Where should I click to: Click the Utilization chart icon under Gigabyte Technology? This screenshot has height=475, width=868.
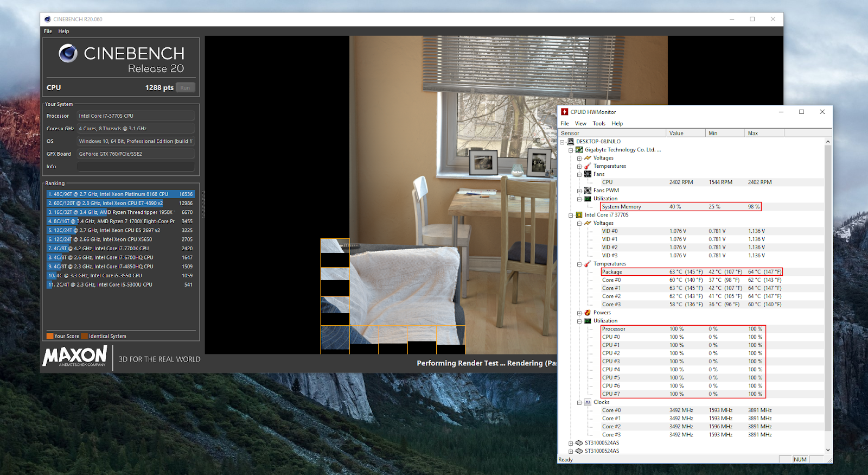click(x=588, y=199)
